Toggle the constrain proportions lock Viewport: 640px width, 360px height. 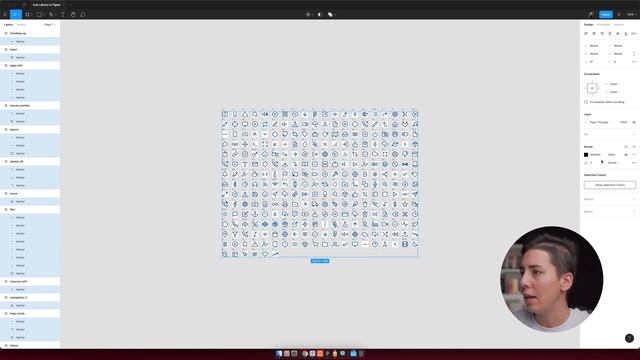pos(634,53)
